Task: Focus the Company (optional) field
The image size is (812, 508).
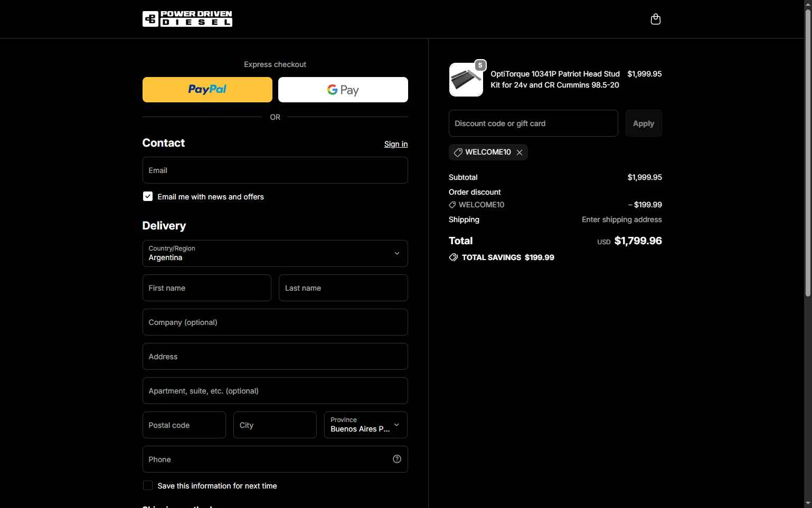Action: (275, 322)
